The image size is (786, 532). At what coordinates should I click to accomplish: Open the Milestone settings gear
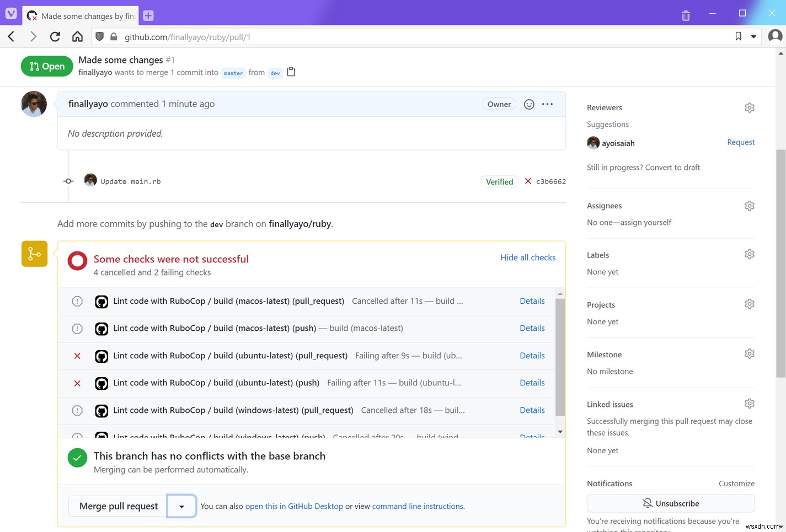pyautogui.click(x=749, y=353)
